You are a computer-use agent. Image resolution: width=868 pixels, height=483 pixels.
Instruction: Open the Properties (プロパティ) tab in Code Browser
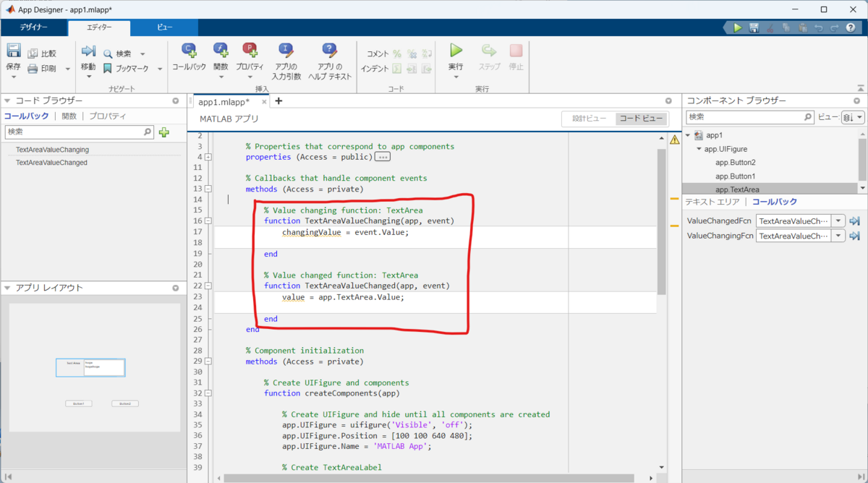pos(107,116)
